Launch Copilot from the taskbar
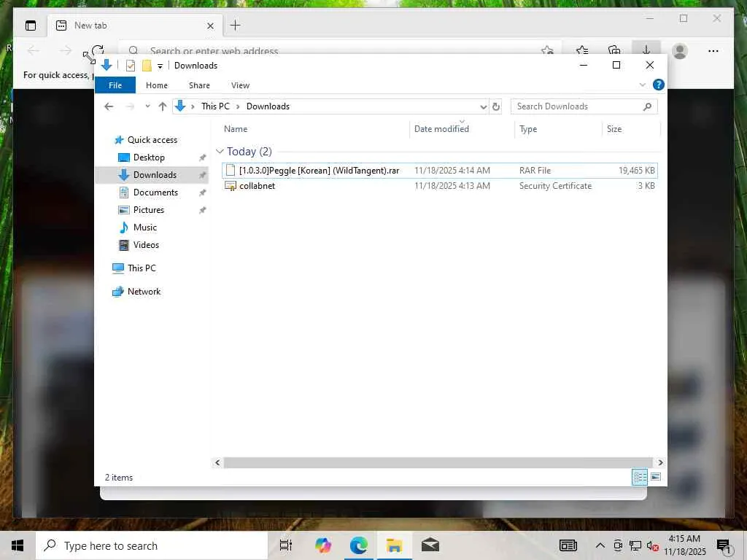 (323, 545)
